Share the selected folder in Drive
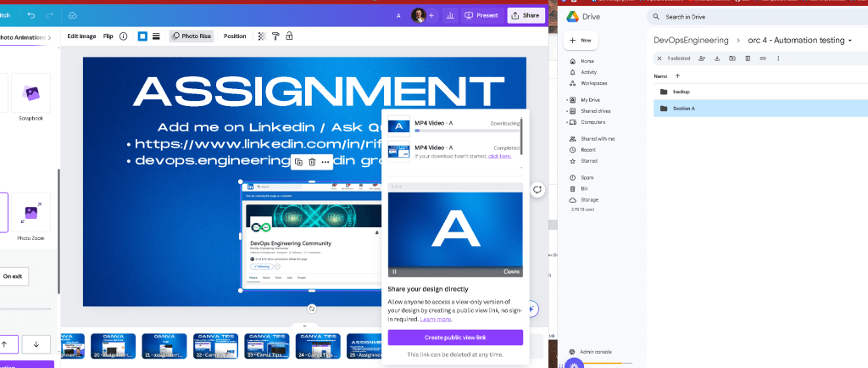 click(x=702, y=59)
